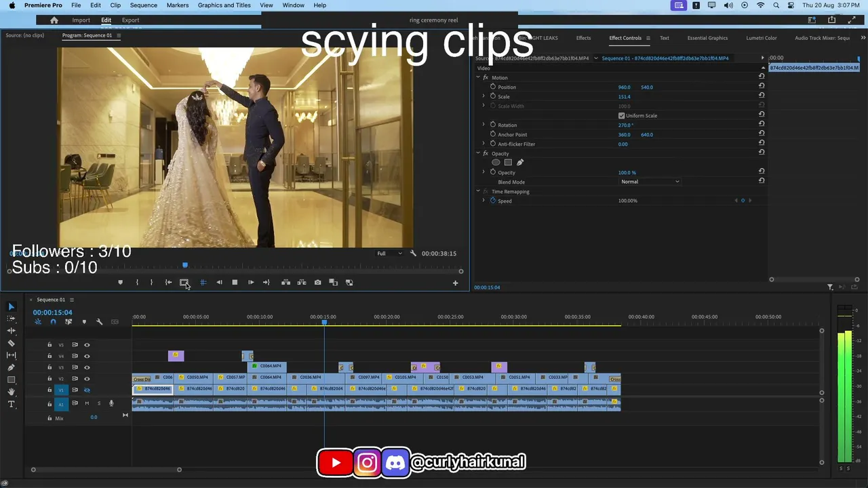This screenshot has height=488, width=868.
Task: Go to the Home screen
Action: pyautogui.click(x=54, y=20)
